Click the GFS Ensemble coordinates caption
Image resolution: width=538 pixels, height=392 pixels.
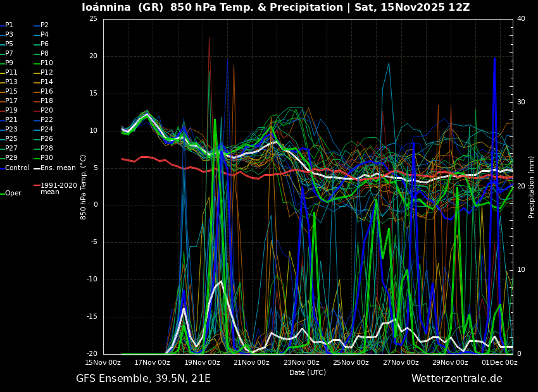click(x=143, y=379)
